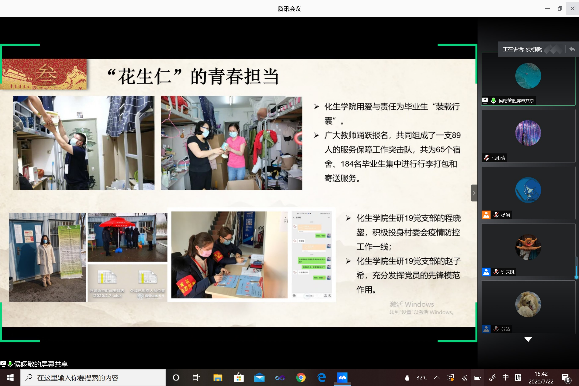Open Google Chrome from the taskbar
The width and height of the screenshot is (579, 386).
[x=301, y=378]
